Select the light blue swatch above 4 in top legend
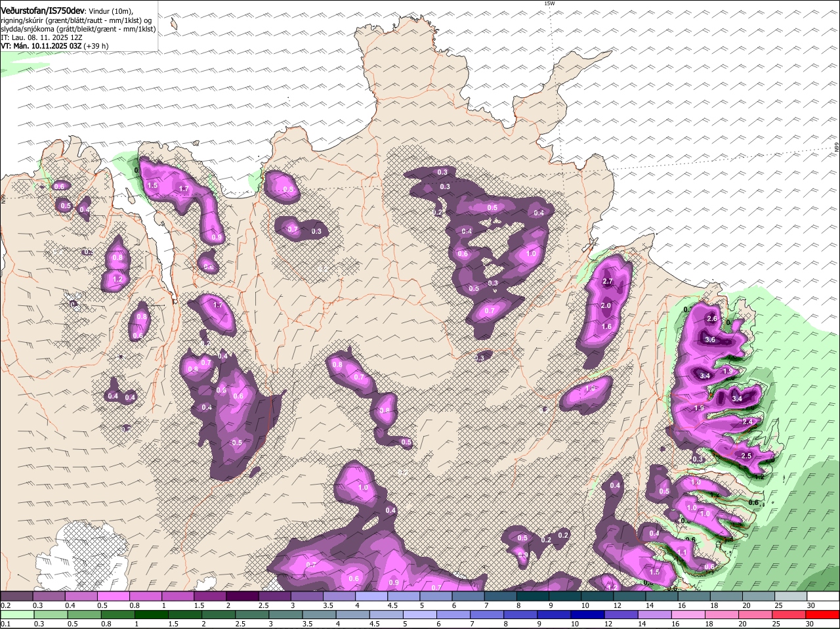This screenshot has height=629, width=840. pos(371,596)
